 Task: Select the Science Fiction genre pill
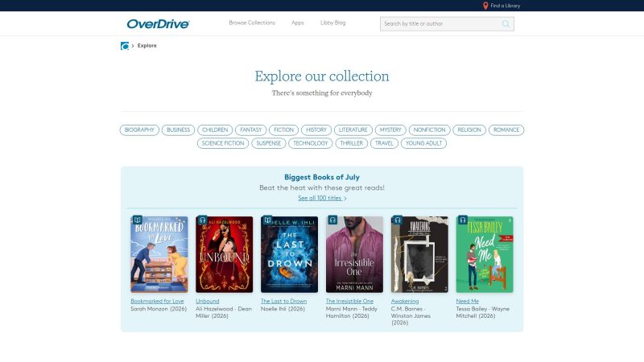pyautogui.click(x=223, y=143)
